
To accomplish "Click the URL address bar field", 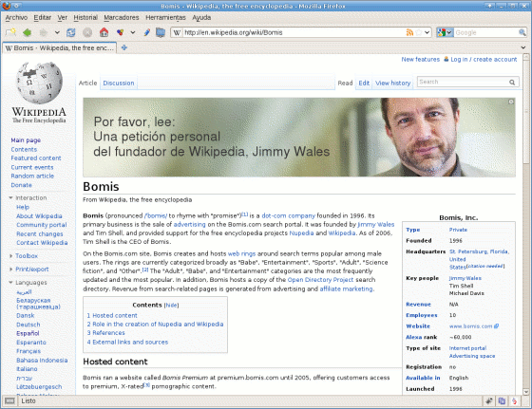I will [294, 32].
